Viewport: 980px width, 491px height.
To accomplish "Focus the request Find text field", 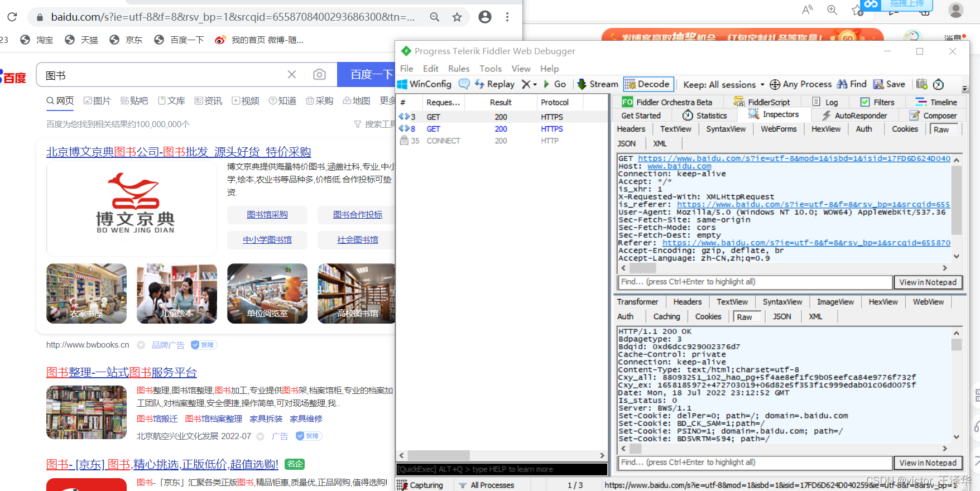I will (x=755, y=282).
